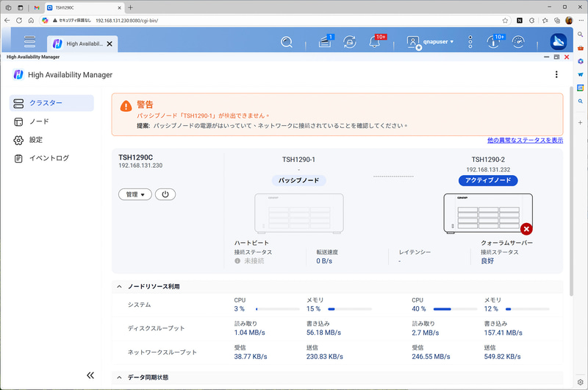Click the 未接続 heartbeat status info icon
Screen dimensions: 588x390
coord(237,261)
